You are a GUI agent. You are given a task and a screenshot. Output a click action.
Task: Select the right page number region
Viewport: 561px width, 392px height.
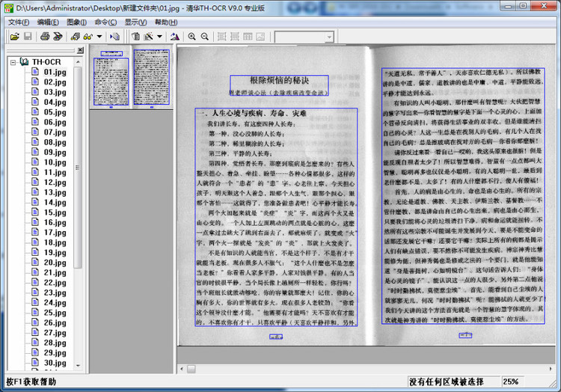click(x=465, y=335)
